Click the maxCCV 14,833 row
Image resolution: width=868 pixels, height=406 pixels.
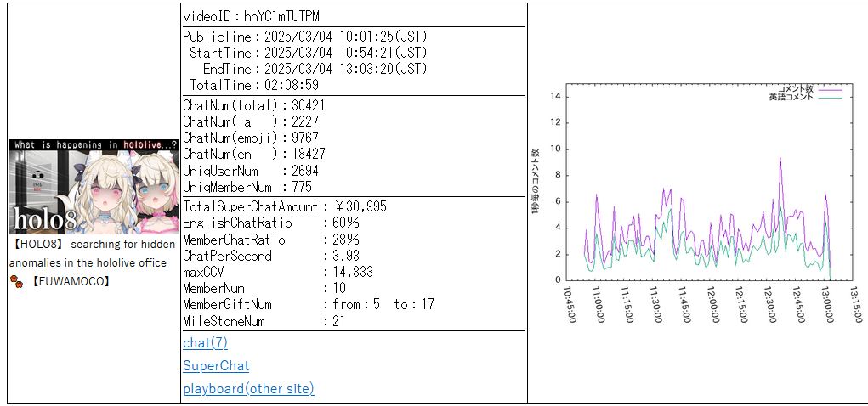pos(278,272)
